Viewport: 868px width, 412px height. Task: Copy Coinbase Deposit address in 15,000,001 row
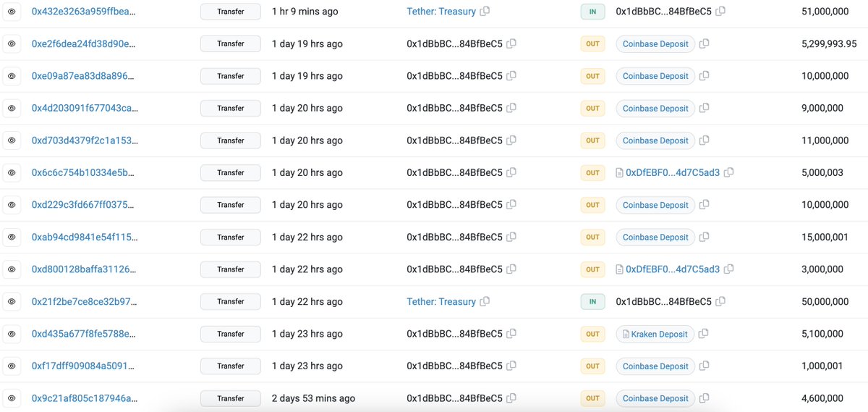[704, 237]
